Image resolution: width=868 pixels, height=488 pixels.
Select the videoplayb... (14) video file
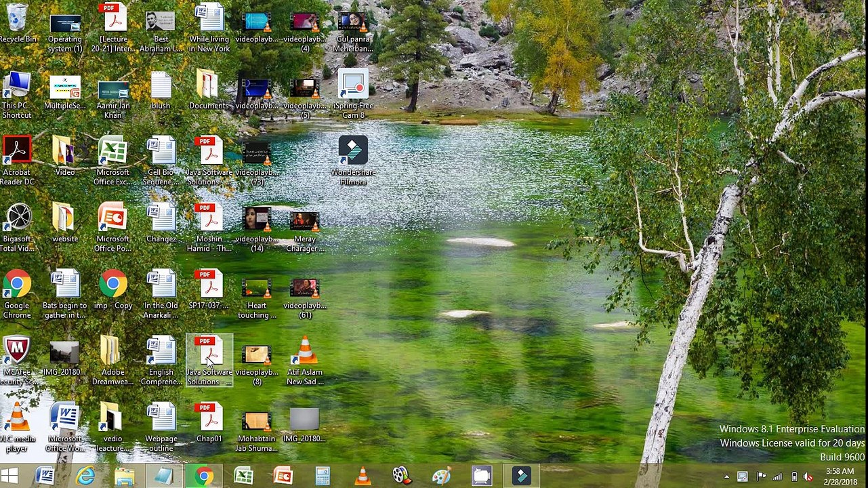pyautogui.click(x=257, y=230)
